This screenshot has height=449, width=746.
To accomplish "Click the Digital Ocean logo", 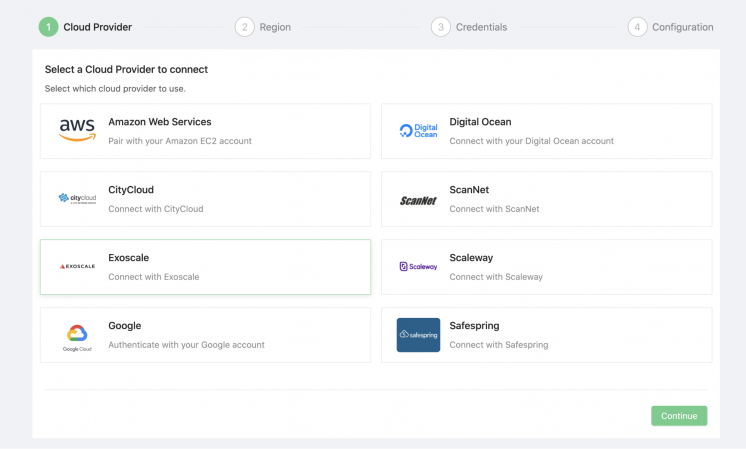I will tap(418, 131).
